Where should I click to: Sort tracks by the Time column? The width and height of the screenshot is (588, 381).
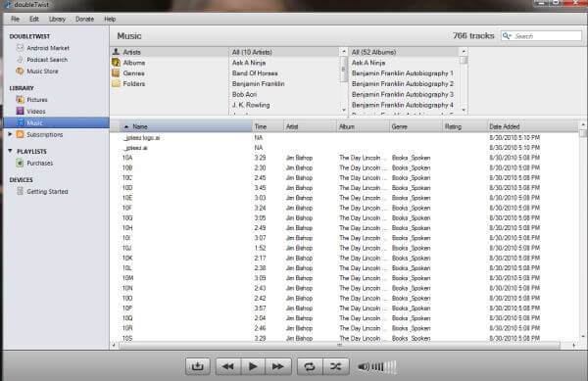tap(268, 126)
